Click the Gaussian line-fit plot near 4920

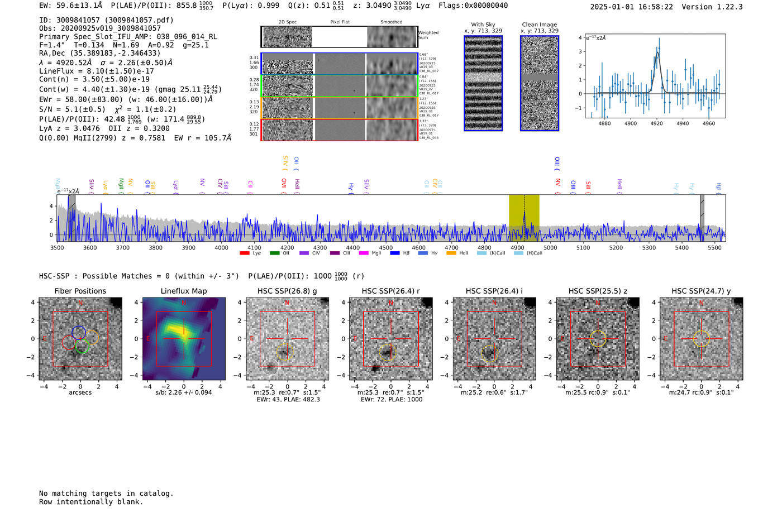(x=656, y=76)
